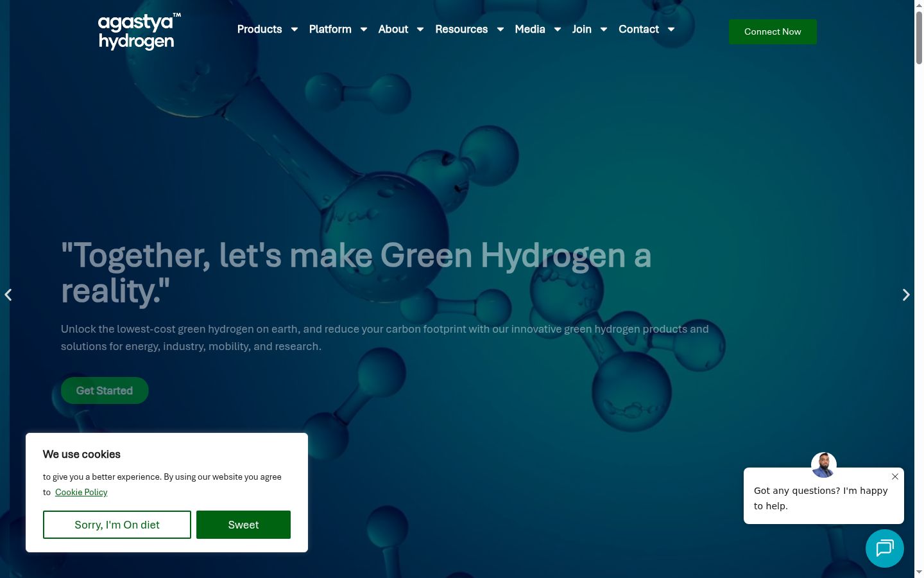Open the Media menu item
924x578 pixels.
click(x=530, y=30)
